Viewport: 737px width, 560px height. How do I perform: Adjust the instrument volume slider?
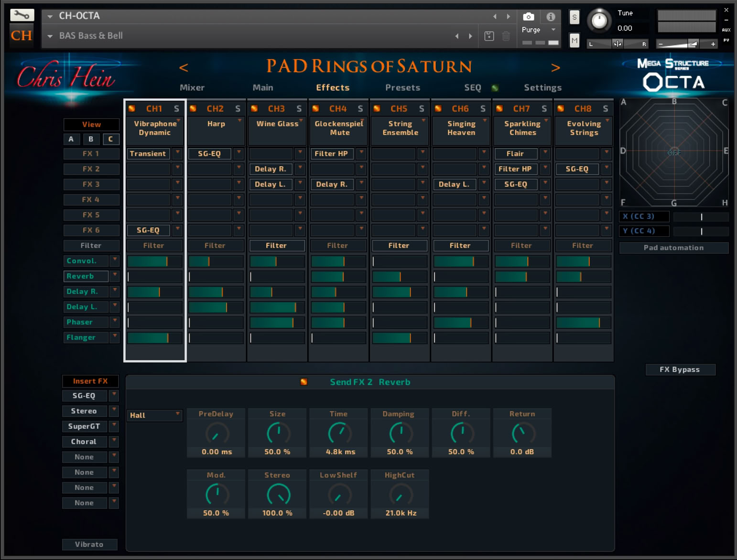click(687, 44)
